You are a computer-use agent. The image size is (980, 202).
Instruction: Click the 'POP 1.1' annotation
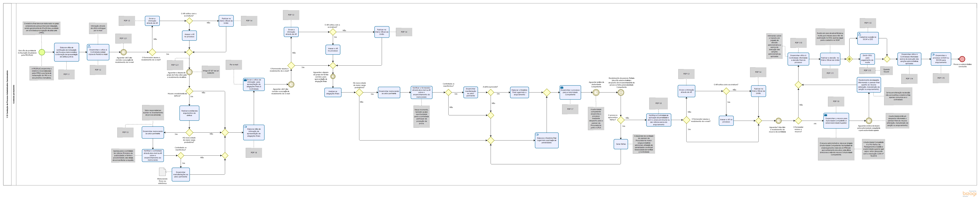click(67, 74)
